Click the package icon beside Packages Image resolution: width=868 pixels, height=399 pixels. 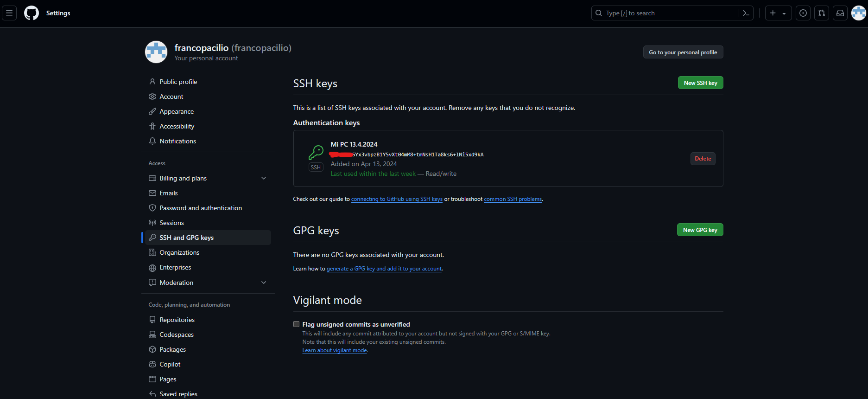tap(152, 349)
